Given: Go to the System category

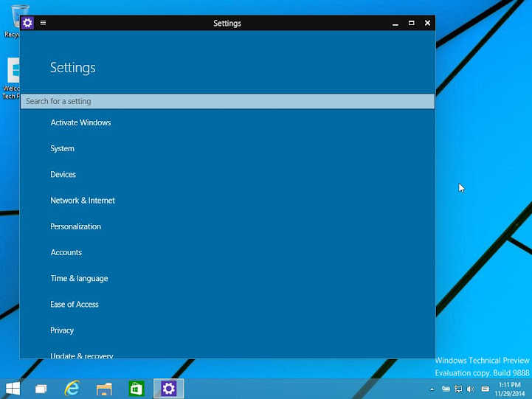Looking at the screenshot, I should (x=62, y=148).
